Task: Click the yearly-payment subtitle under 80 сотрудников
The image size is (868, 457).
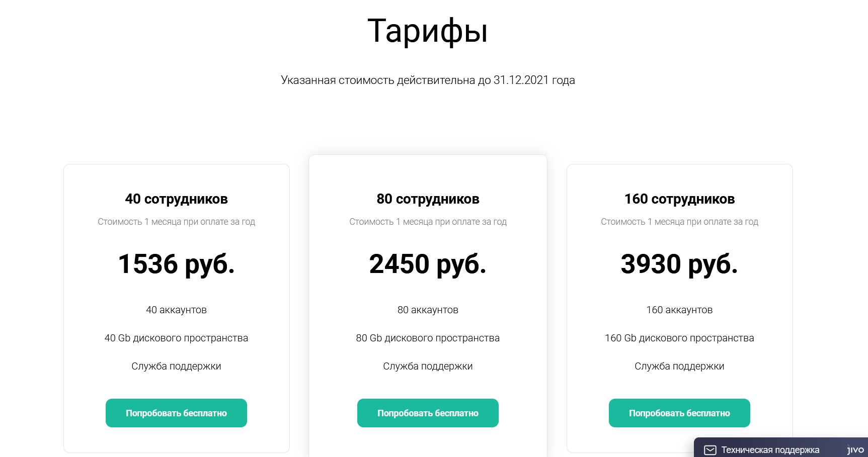Action: 428,222
